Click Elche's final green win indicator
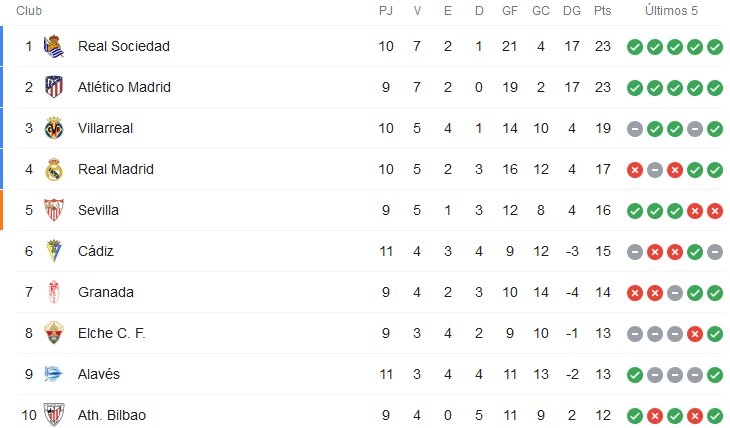This screenshot has width=730, height=428. pyautogui.click(x=715, y=334)
